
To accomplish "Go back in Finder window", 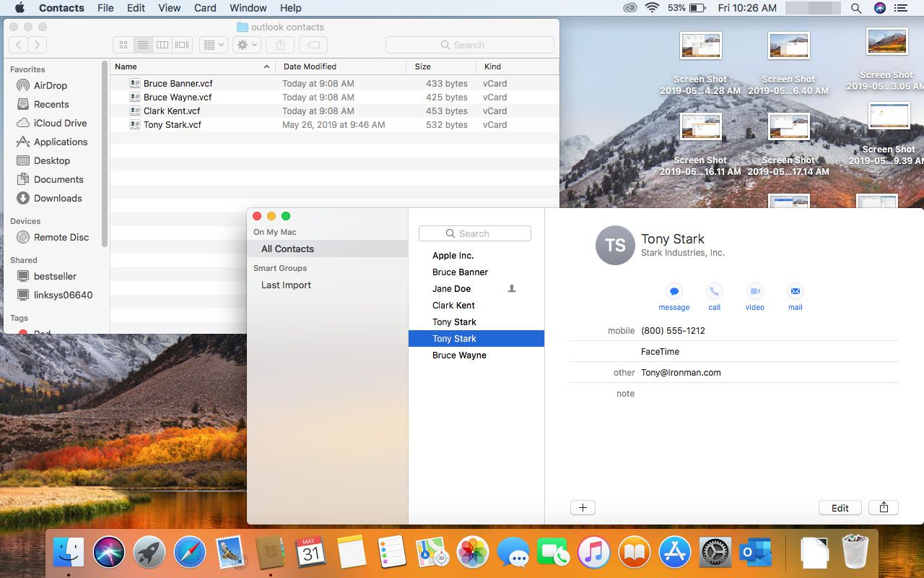I will point(19,45).
